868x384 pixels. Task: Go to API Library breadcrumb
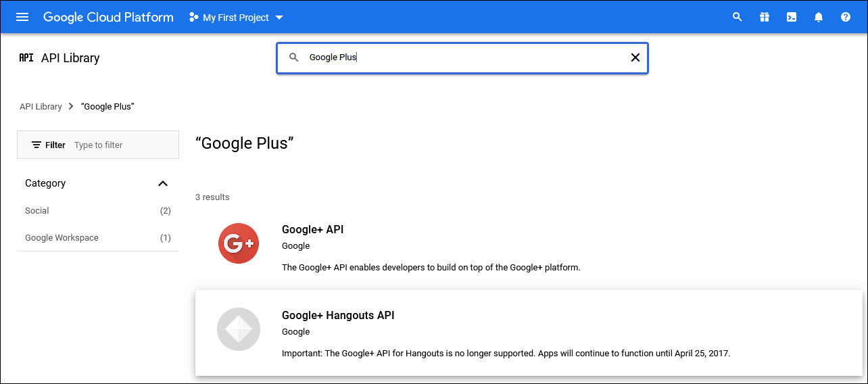click(x=41, y=107)
